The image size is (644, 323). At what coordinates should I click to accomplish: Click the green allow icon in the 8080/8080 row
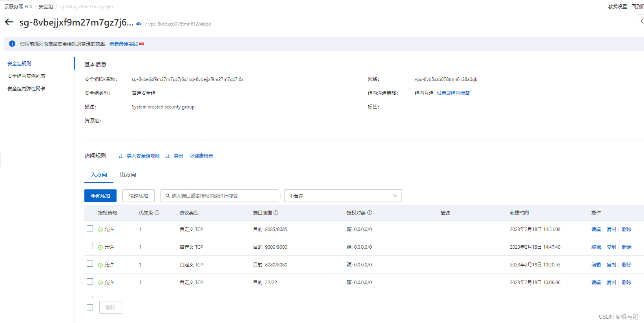pyautogui.click(x=100, y=265)
